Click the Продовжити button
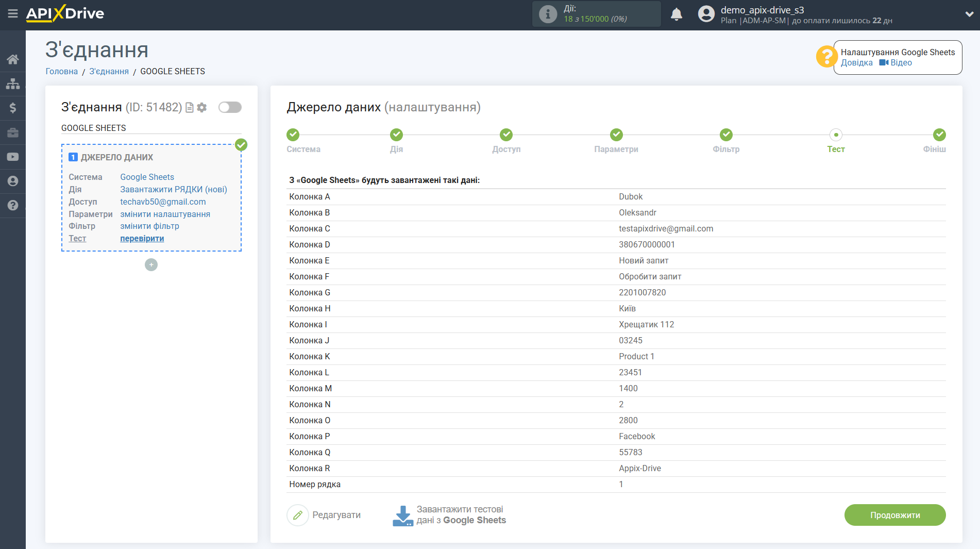The height and width of the screenshot is (549, 980). [895, 515]
